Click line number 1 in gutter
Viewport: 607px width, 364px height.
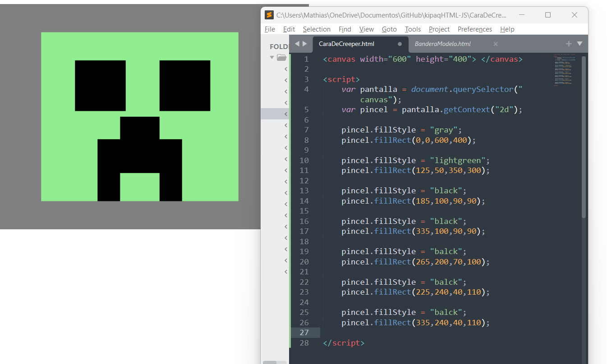[306, 59]
